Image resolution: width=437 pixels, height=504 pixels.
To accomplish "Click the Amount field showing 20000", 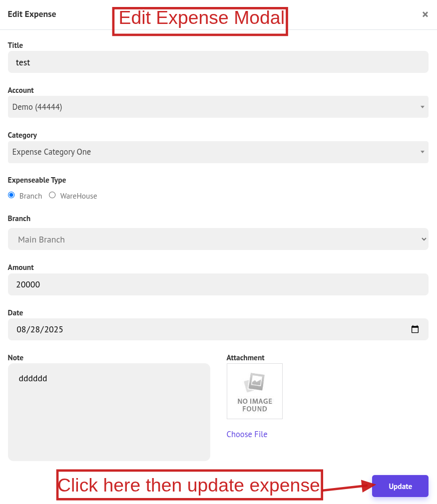I will (218, 284).
